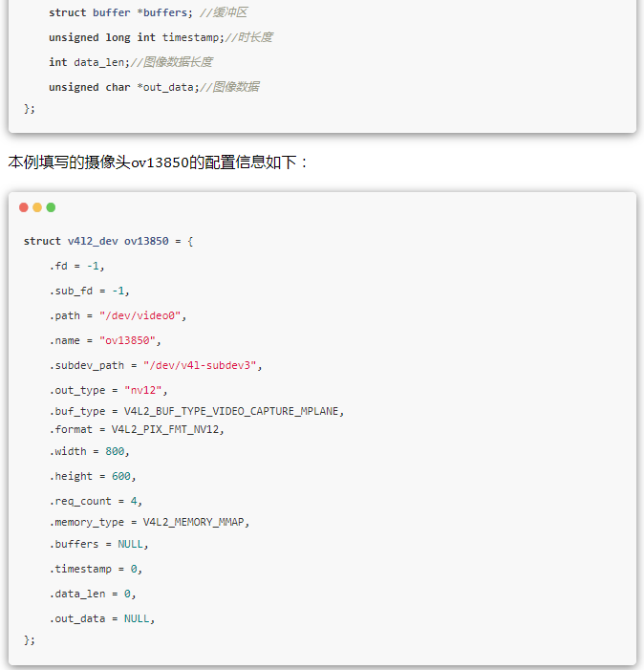
Task: Click the red dot on the code block
Action: click(24, 207)
